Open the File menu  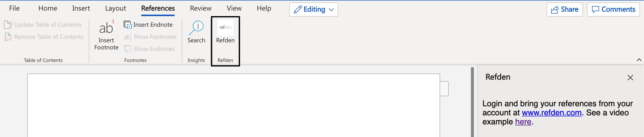[14, 8]
